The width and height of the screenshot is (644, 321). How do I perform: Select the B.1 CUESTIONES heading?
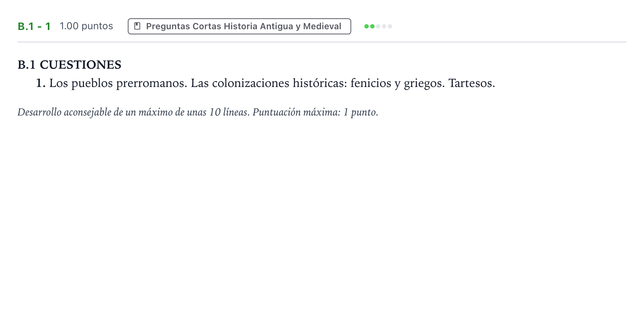(69, 65)
